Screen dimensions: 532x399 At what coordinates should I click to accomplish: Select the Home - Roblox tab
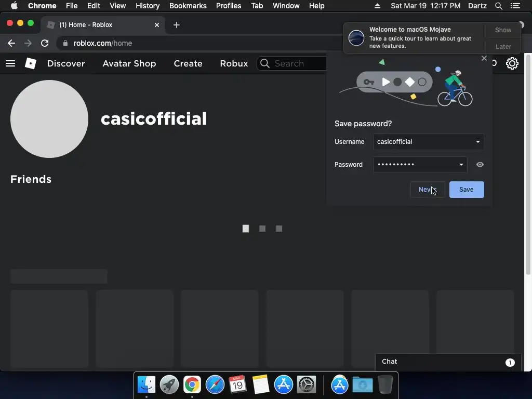[103, 25]
